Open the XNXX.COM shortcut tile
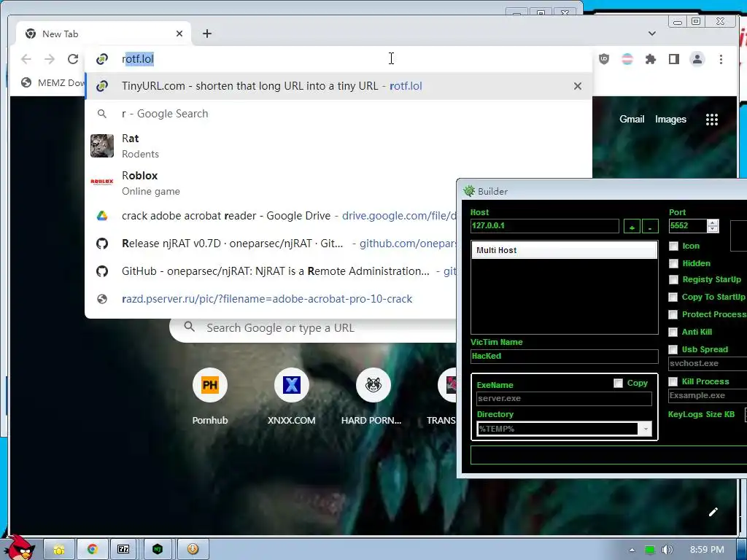Viewport: 747px width, 560px height. (292, 396)
